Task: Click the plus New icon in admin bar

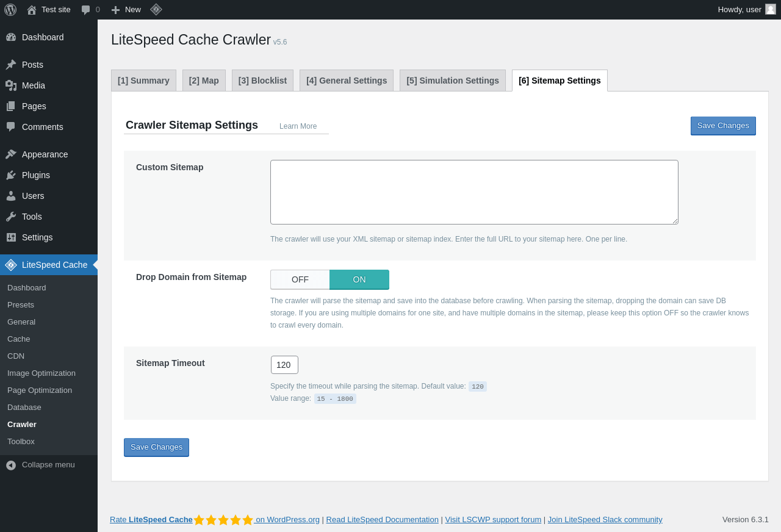Action: click(115, 10)
